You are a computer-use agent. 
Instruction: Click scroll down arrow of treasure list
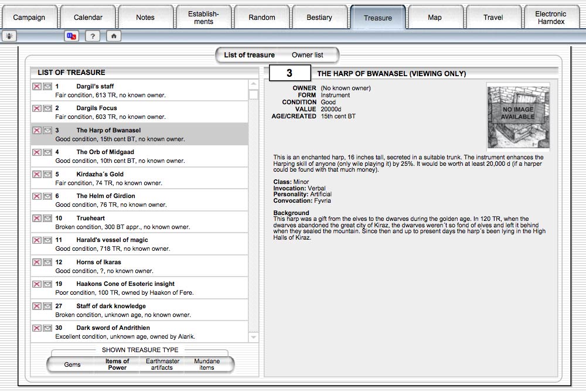[x=253, y=338]
